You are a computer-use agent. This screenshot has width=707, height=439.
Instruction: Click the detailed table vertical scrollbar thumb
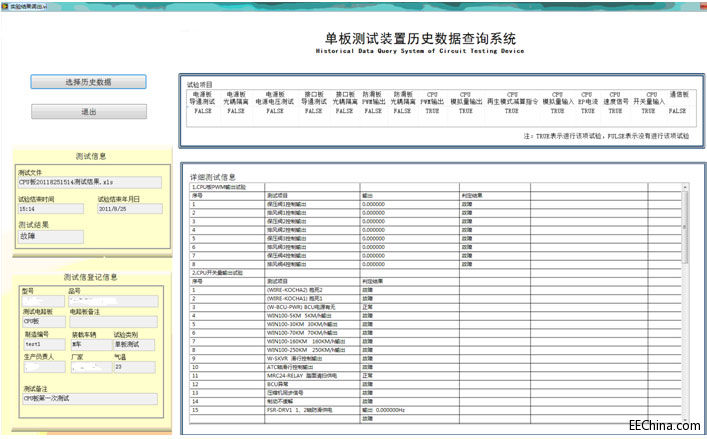click(x=685, y=227)
